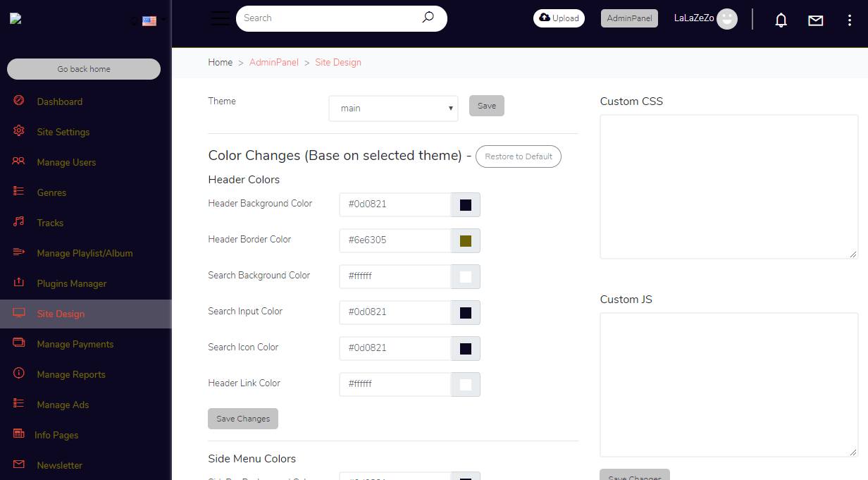
Task: Select the Tracks icon in the sidebar
Action: tap(19, 222)
